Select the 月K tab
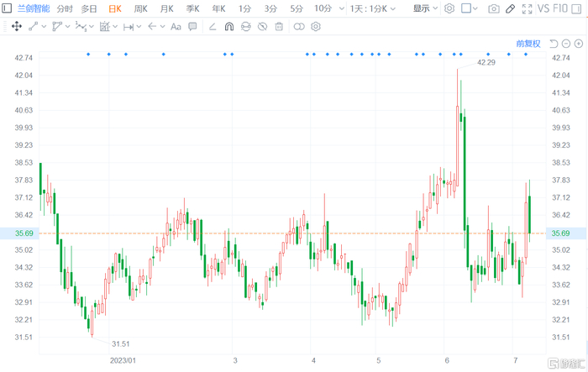 (166, 8)
